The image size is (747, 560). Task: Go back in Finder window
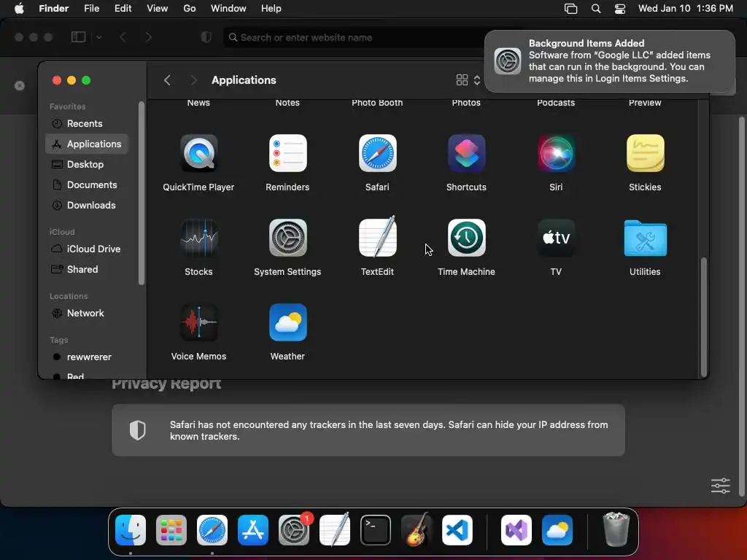point(167,80)
